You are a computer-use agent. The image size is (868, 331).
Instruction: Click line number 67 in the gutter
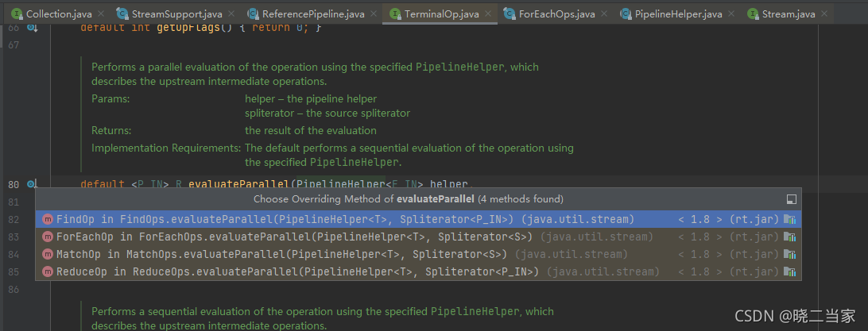pos(14,44)
